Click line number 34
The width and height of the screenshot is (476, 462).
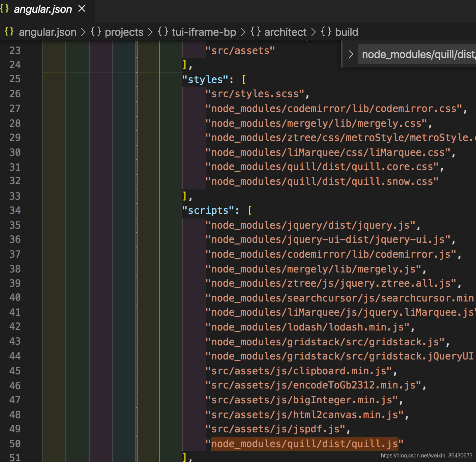click(x=15, y=210)
